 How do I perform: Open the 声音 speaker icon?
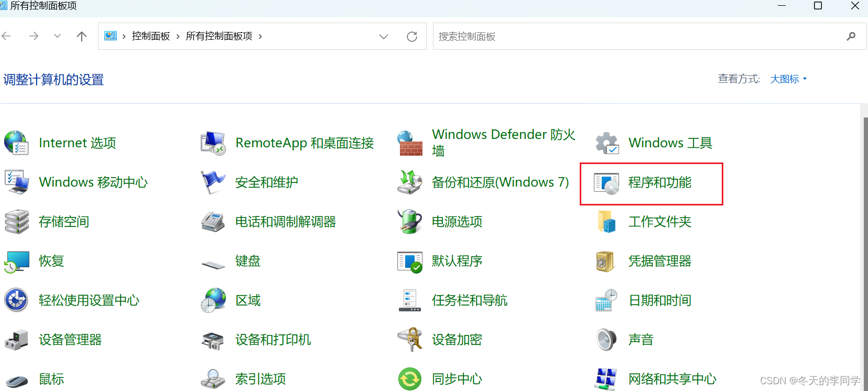(606, 340)
